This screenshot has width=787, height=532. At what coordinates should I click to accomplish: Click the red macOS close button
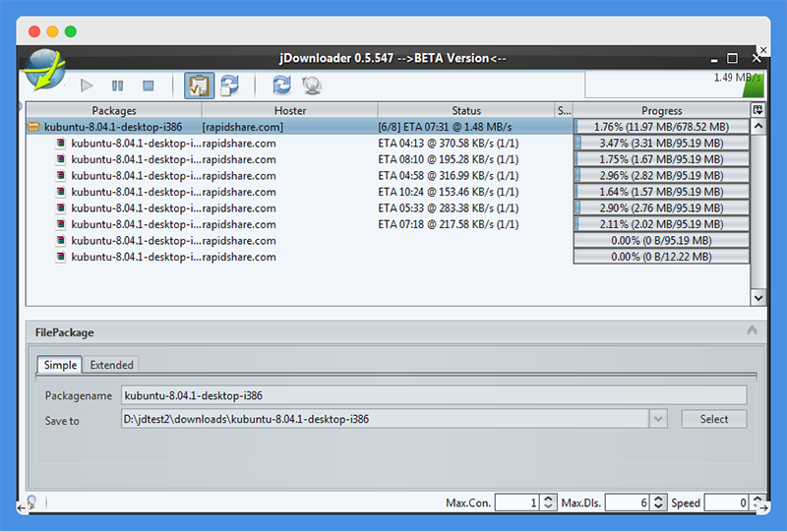(x=34, y=31)
